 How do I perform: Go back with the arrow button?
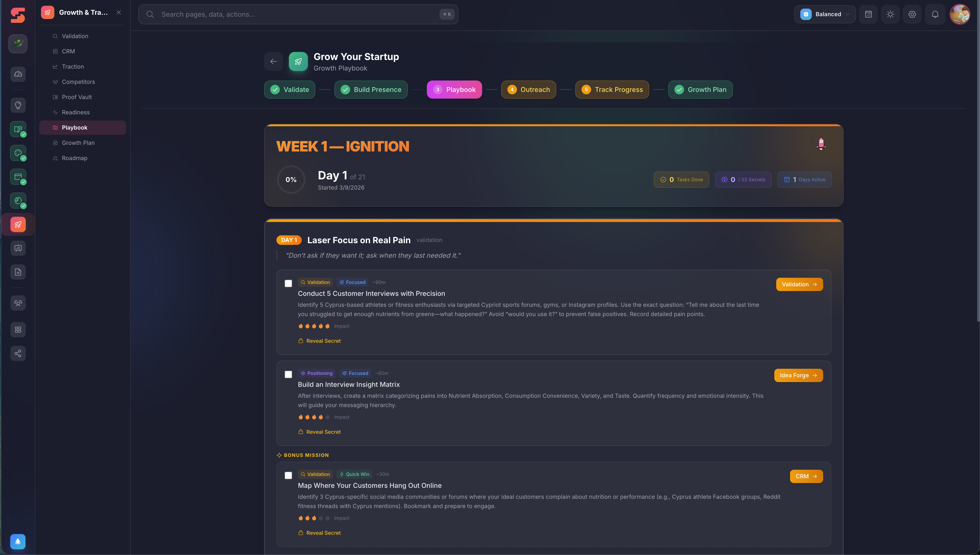[273, 61]
